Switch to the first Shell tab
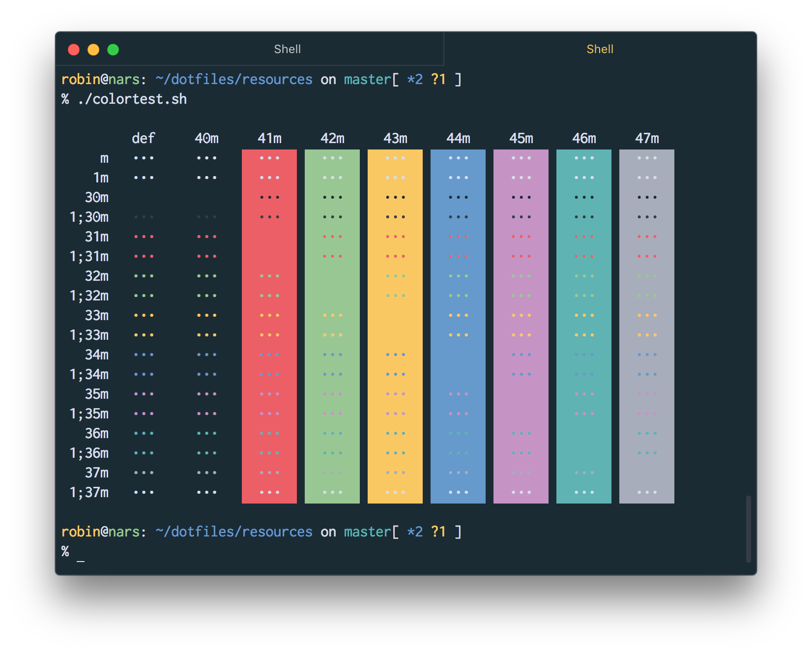The width and height of the screenshot is (812, 654). [287, 49]
